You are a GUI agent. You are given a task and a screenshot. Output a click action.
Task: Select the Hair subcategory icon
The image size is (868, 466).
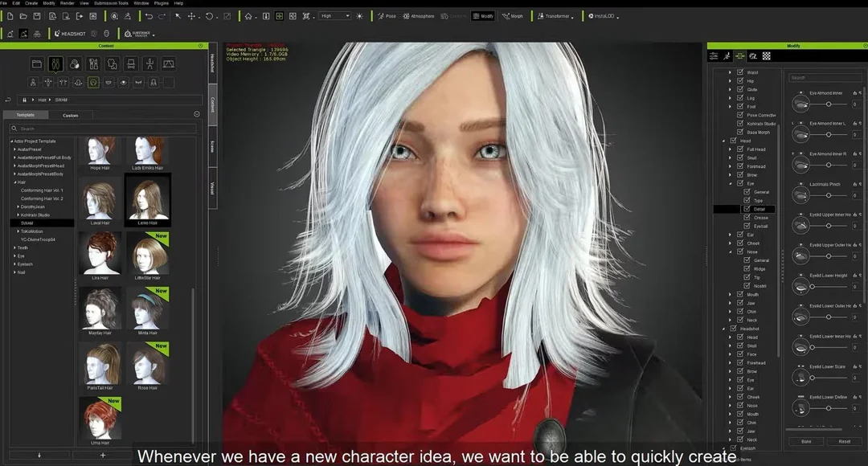93,83
